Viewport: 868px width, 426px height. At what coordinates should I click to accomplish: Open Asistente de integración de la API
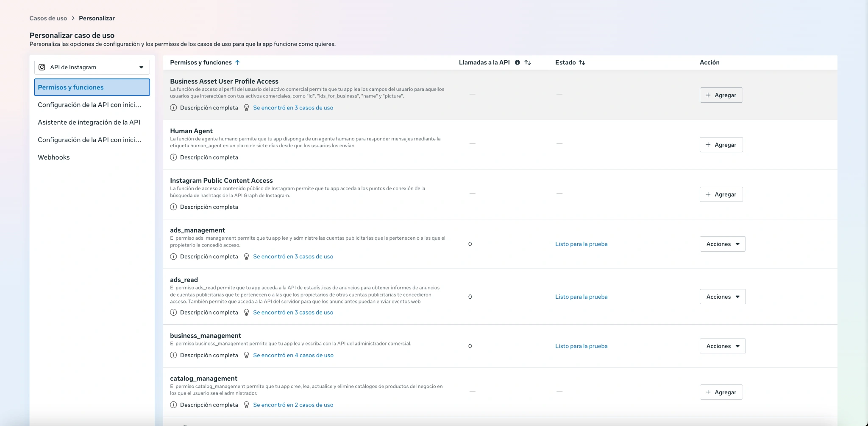[89, 122]
